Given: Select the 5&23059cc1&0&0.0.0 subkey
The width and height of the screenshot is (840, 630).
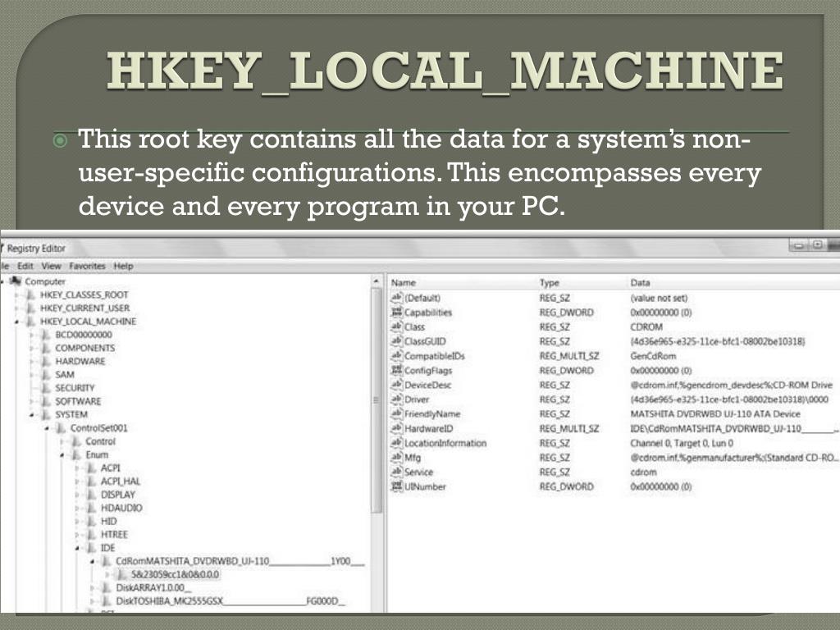Looking at the screenshot, I should (x=176, y=575).
